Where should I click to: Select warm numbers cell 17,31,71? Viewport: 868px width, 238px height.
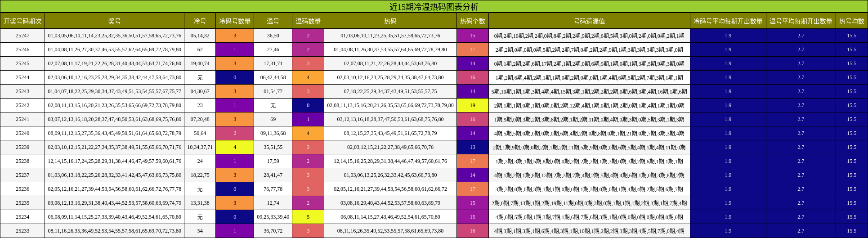pos(273,63)
